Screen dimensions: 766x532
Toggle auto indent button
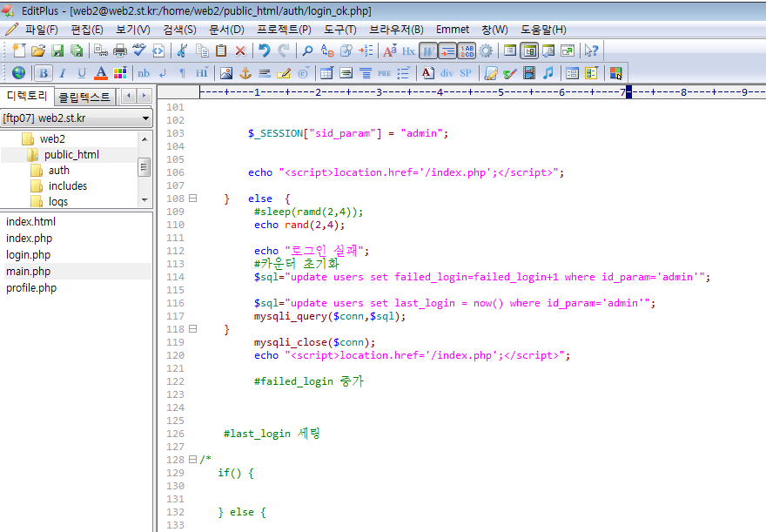point(447,51)
